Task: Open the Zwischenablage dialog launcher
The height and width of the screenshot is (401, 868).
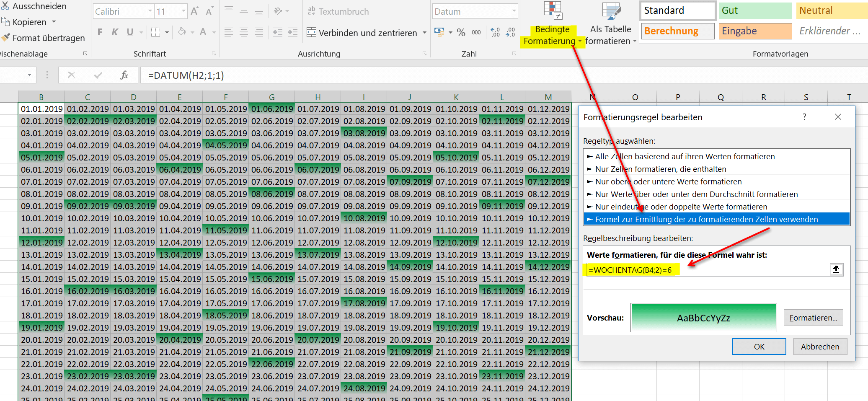Action: [x=85, y=54]
